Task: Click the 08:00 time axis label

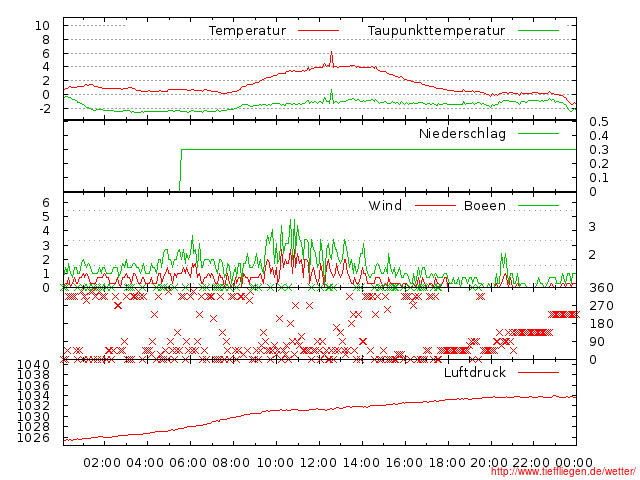Action: pyautogui.click(x=231, y=463)
